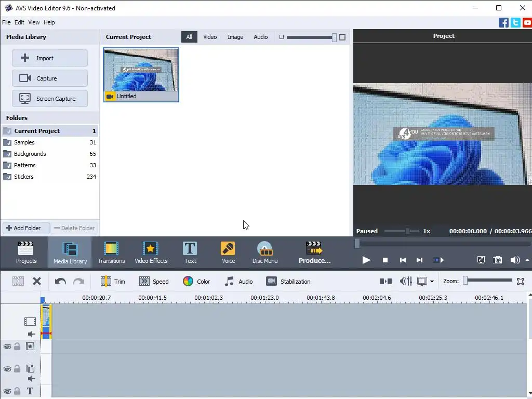Play the project preview
Image resolution: width=532 pixels, height=399 pixels.
366,260
